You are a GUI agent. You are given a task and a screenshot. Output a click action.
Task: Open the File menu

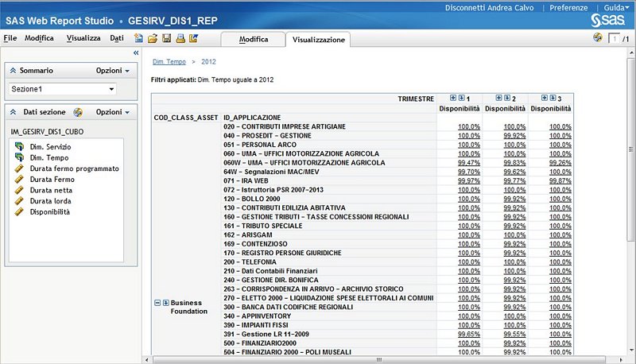click(x=10, y=38)
